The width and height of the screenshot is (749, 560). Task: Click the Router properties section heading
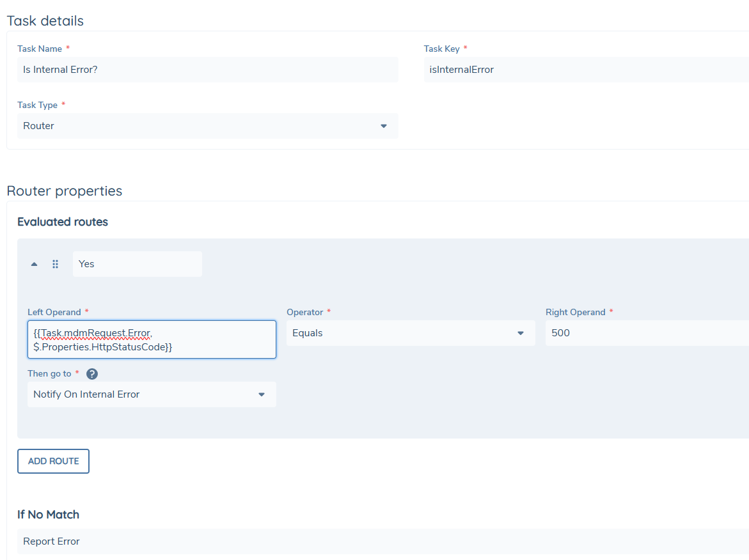click(64, 191)
